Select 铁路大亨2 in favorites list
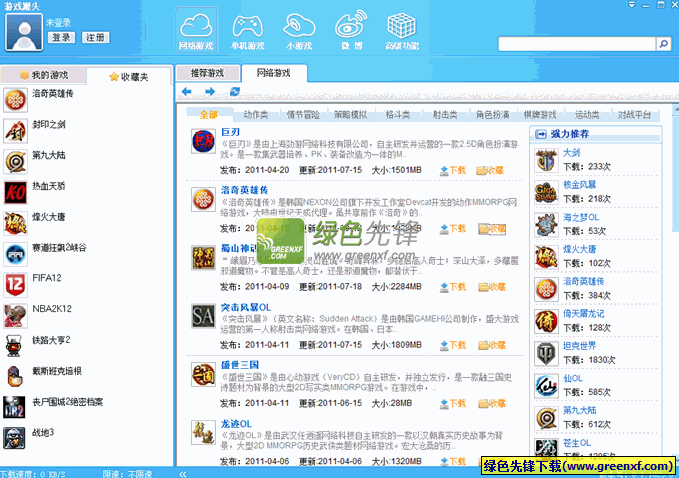Image resolution: width=679 pixels, height=478 pixels. [51, 340]
